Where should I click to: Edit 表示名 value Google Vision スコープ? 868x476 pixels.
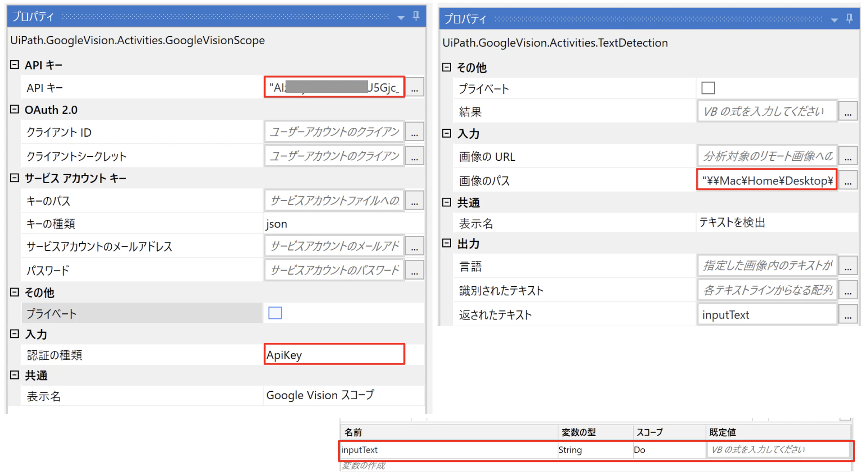coord(343,395)
